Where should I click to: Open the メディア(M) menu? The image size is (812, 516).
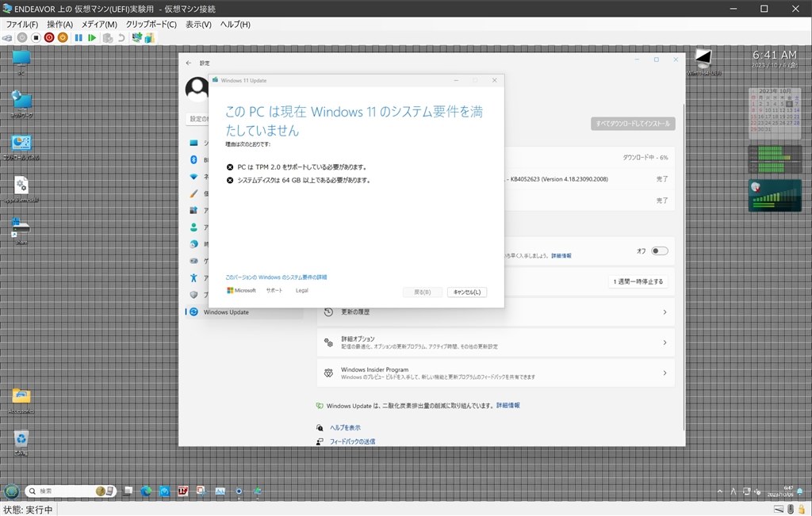pyautogui.click(x=99, y=25)
